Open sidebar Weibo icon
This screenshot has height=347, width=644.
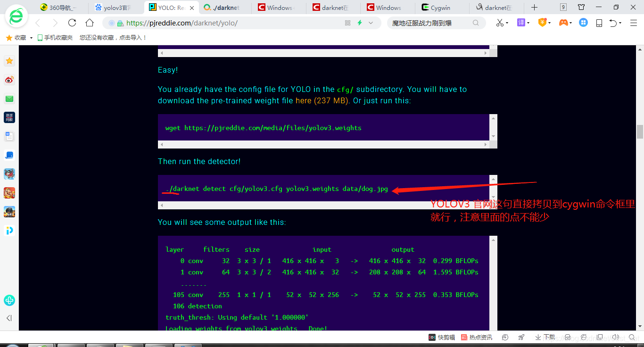pyautogui.click(x=9, y=80)
